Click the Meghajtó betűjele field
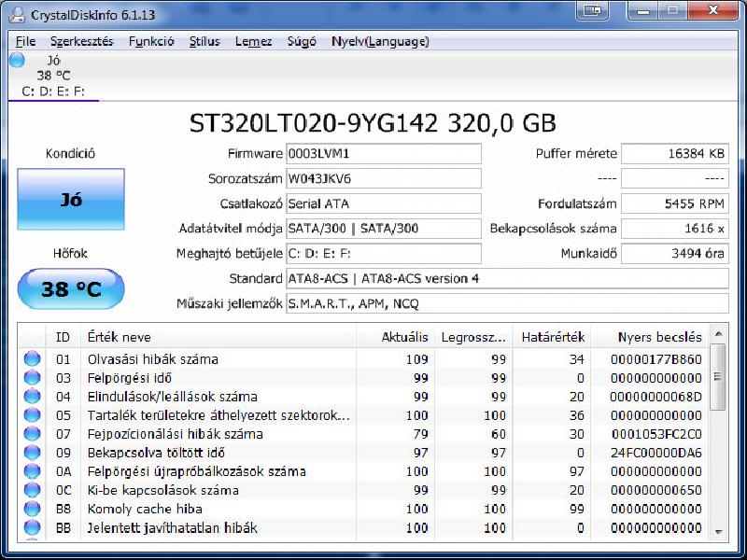This screenshot has height=560, width=747. (x=384, y=253)
